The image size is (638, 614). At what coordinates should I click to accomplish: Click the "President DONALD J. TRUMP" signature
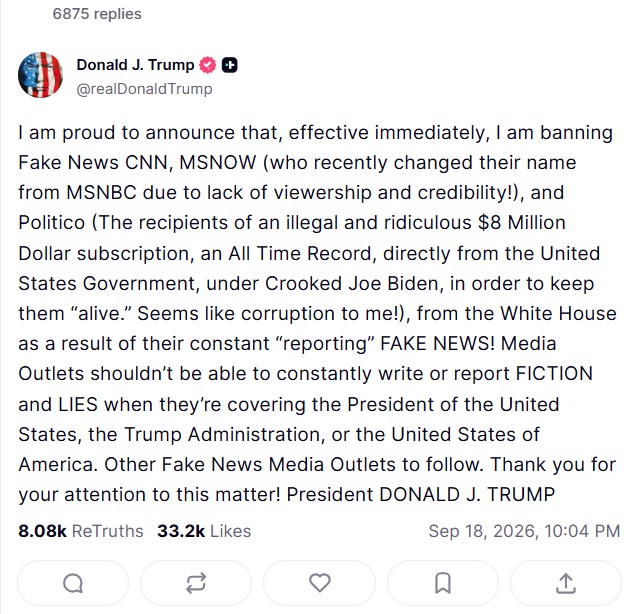click(421, 494)
